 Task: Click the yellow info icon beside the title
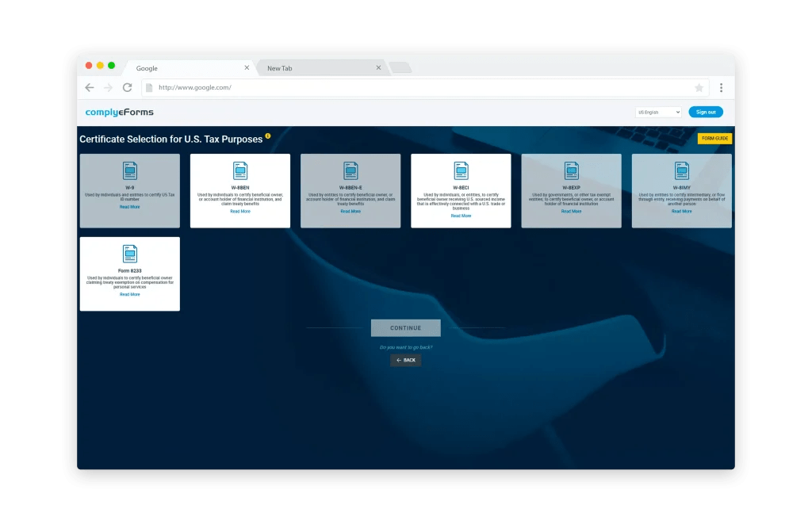(268, 135)
